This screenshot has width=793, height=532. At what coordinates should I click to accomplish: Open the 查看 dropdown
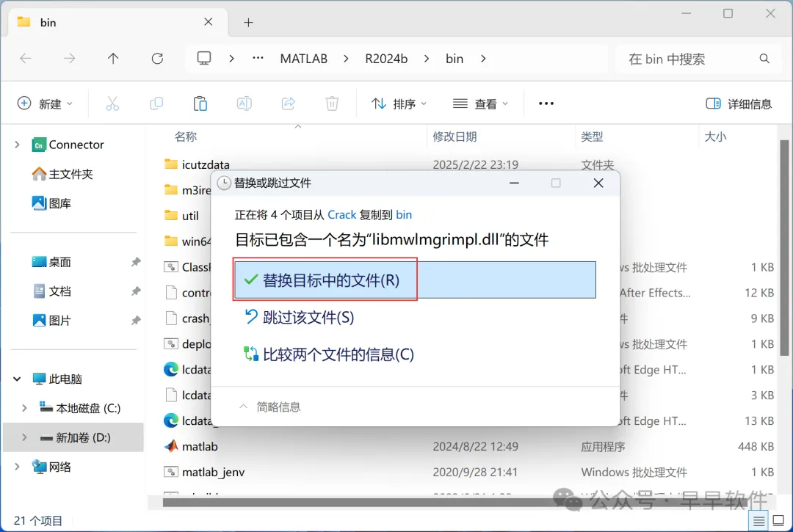[480, 103]
